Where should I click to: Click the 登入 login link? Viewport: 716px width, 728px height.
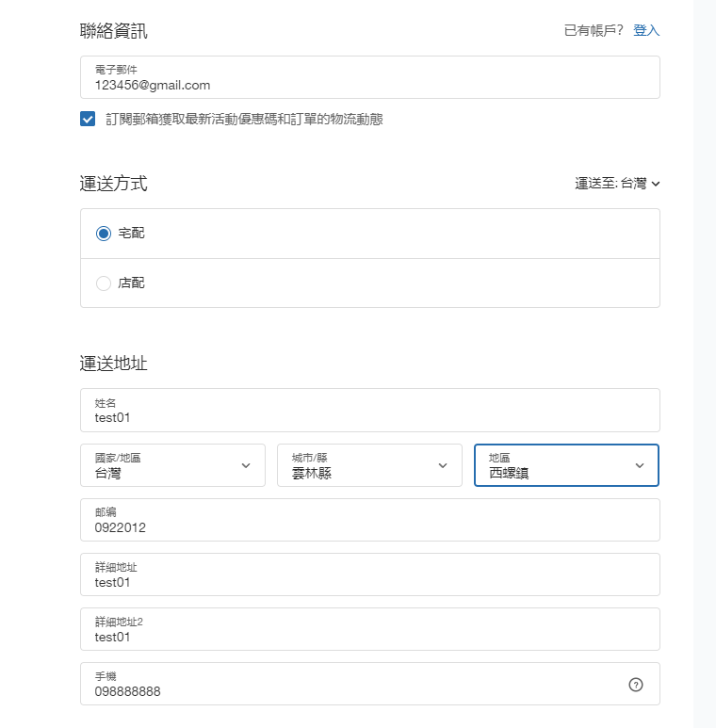pyautogui.click(x=646, y=30)
